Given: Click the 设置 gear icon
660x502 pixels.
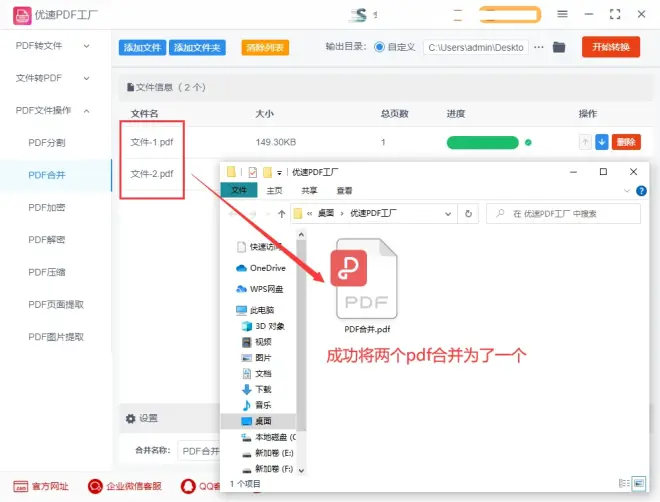Looking at the screenshot, I should click(130, 418).
